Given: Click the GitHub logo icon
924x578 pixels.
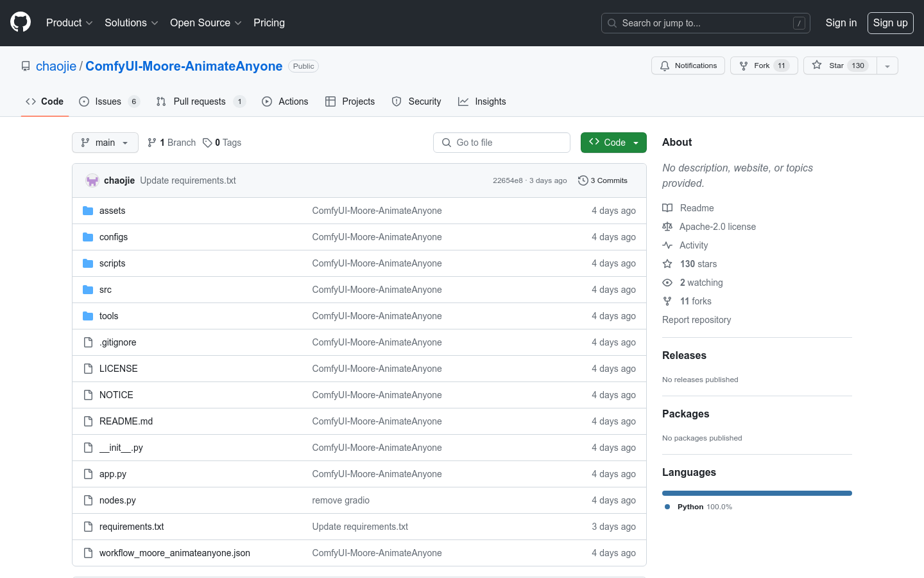Looking at the screenshot, I should point(21,22).
